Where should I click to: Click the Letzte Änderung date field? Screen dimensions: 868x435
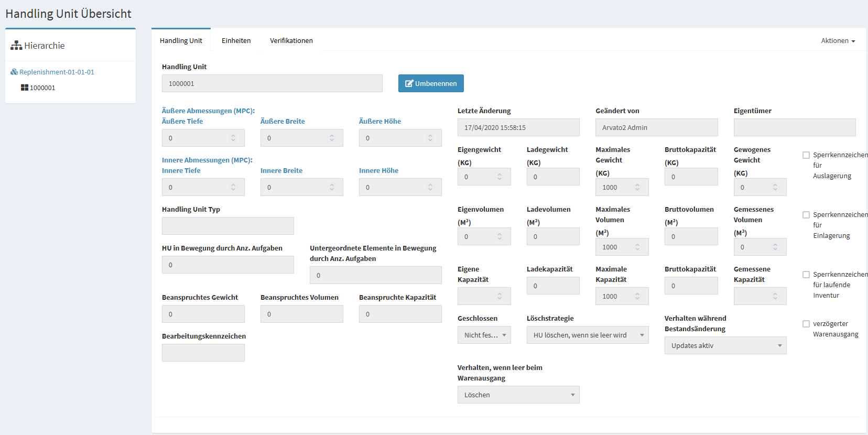click(x=518, y=127)
